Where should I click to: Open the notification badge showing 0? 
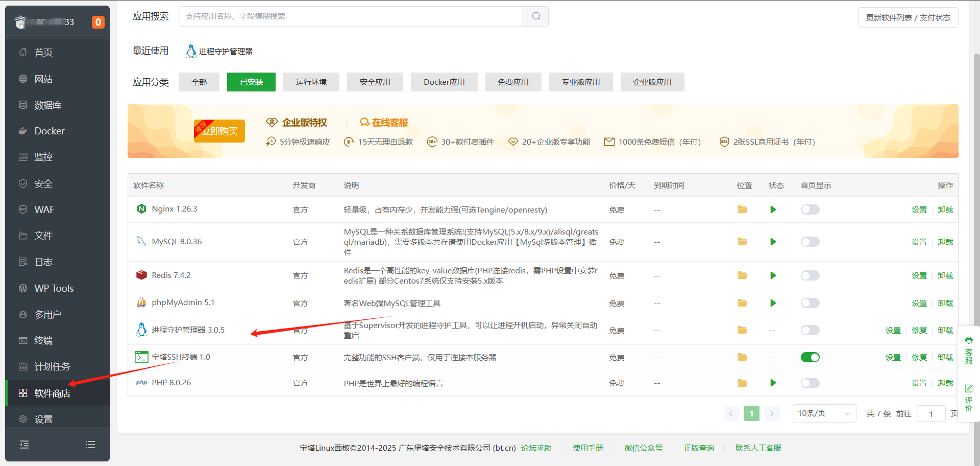(x=98, y=22)
